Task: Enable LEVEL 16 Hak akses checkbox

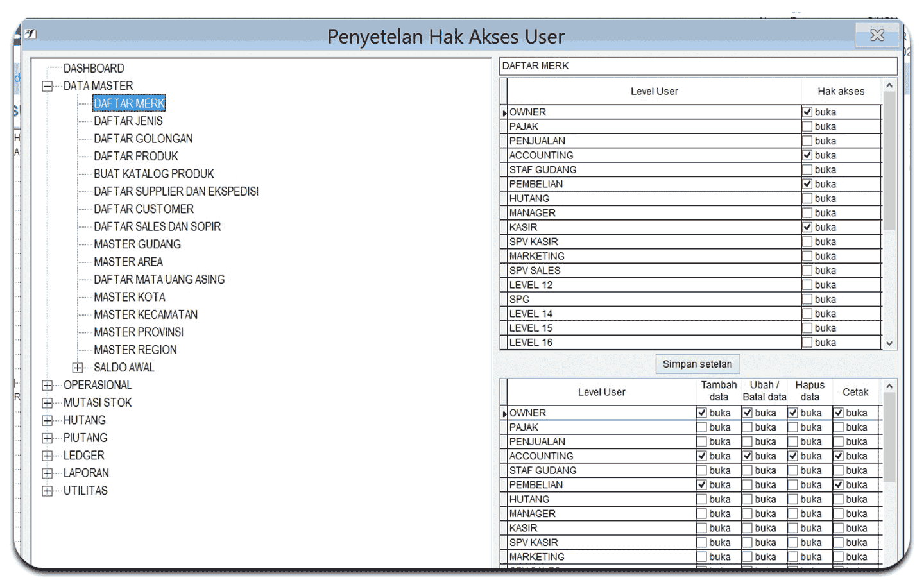Action: pyautogui.click(x=807, y=343)
